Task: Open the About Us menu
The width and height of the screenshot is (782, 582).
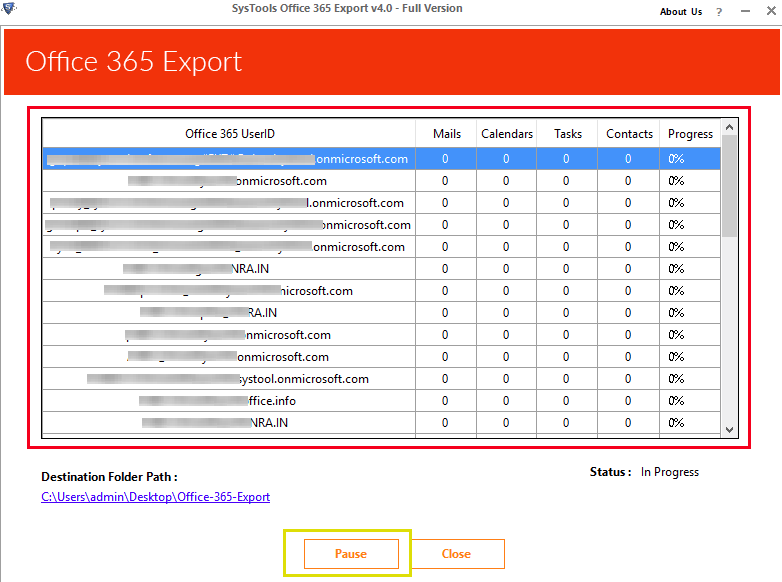Action: tap(680, 12)
